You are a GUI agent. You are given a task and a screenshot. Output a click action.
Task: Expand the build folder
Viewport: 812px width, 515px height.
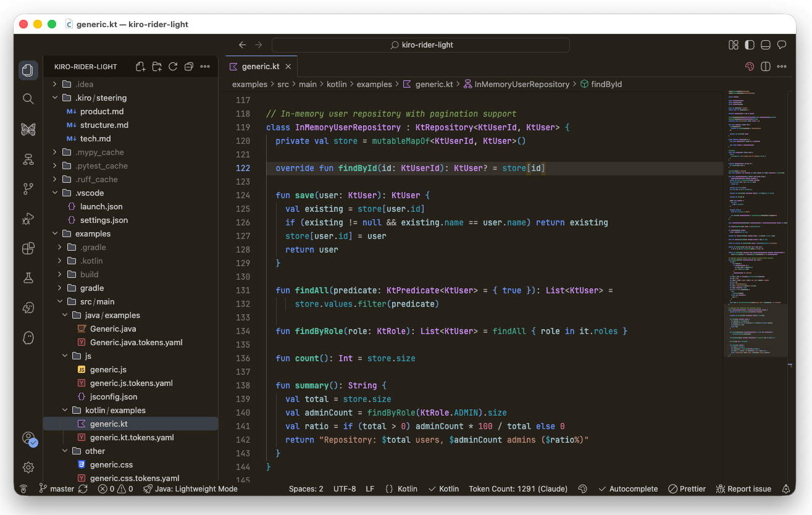(x=130, y=274)
